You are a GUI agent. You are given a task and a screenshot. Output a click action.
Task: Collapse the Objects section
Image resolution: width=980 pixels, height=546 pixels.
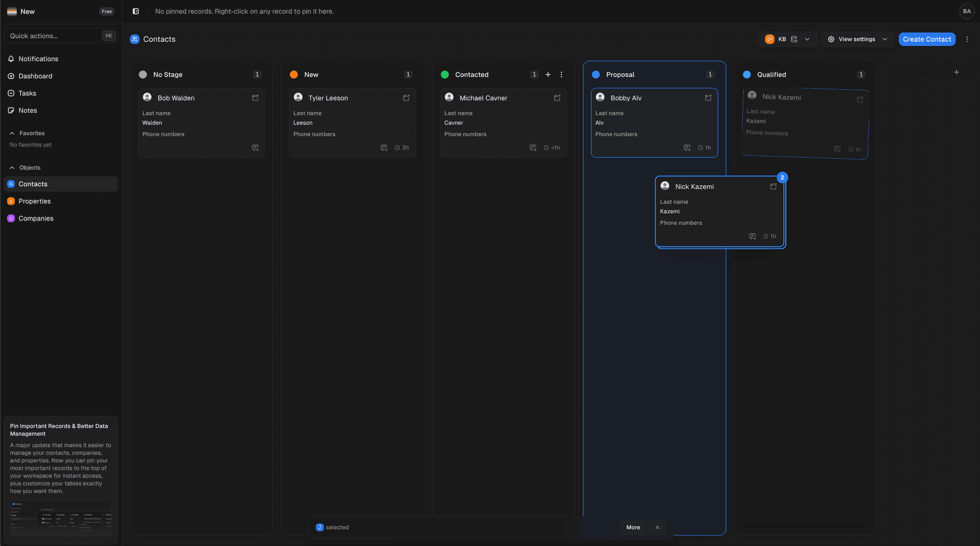click(11, 167)
